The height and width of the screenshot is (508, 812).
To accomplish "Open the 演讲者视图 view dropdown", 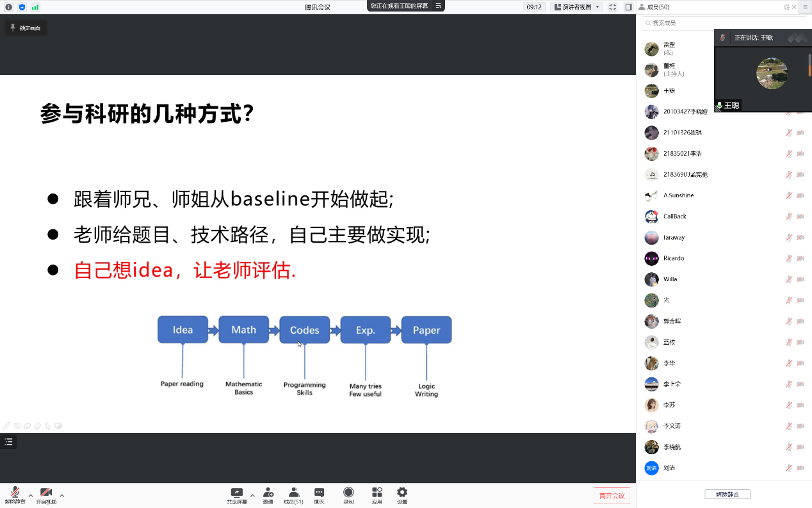I will 577,7.
